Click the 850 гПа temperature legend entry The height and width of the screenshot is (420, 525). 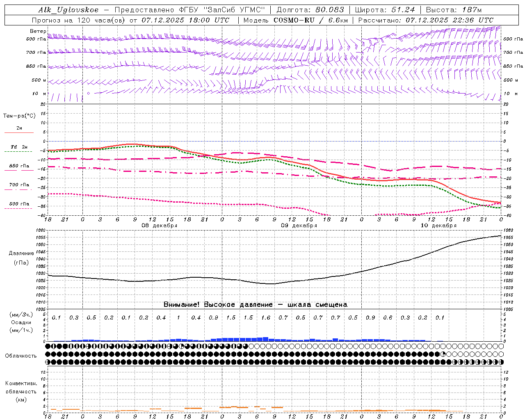pos(19,166)
